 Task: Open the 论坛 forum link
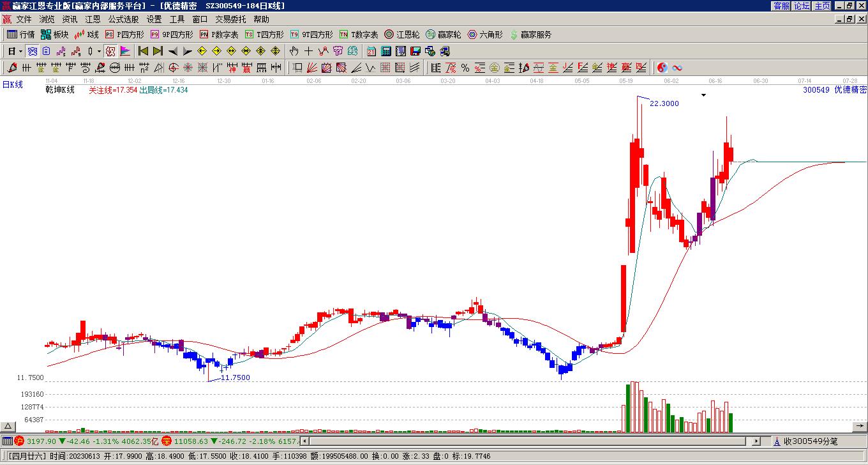pyautogui.click(x=802, y=6)
